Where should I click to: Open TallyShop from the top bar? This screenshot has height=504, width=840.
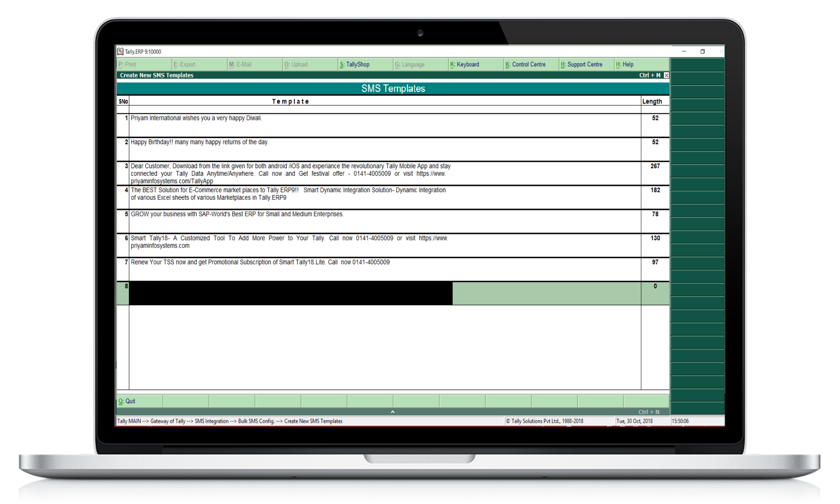coord(365,65)
